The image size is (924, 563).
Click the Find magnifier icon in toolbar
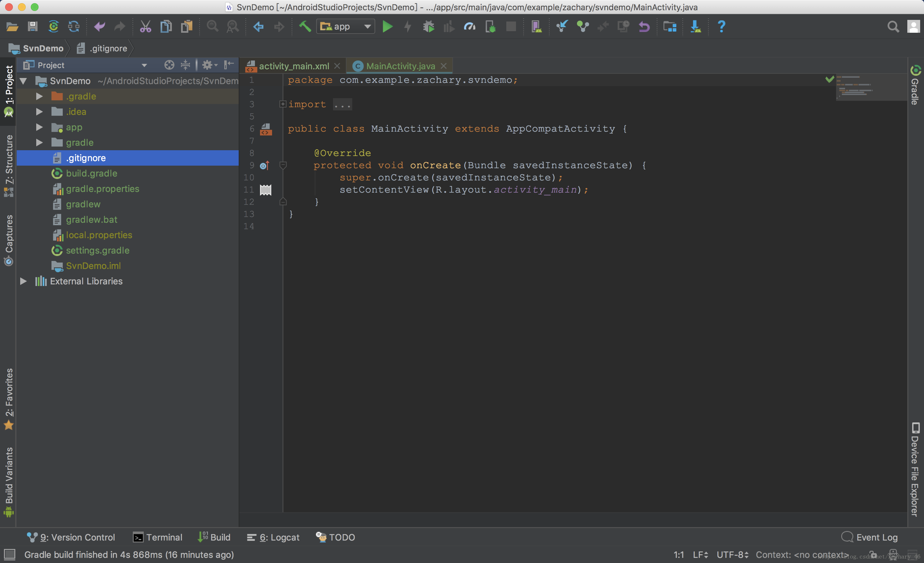(x=212, y=27)
